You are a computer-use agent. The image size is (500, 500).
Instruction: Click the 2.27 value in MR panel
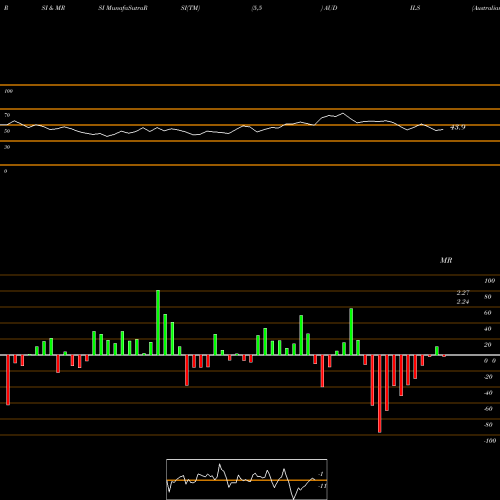click(x=463, y=293)
